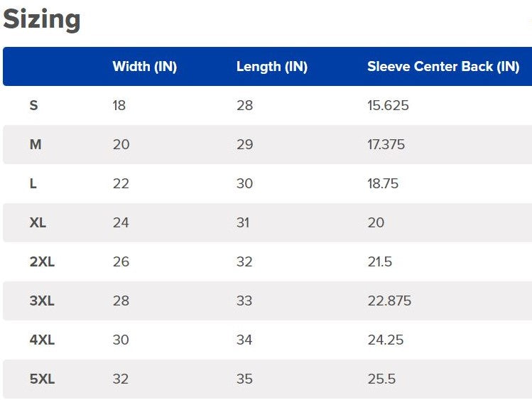
Task: Click the Sizing heading
Action: [42, 20]
